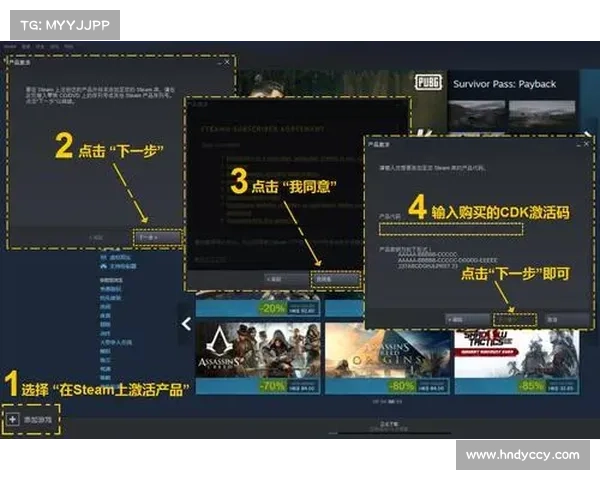Click 下一步 in the product code dialog
This screenshot has height=480, width=600.
pos(515,320)
